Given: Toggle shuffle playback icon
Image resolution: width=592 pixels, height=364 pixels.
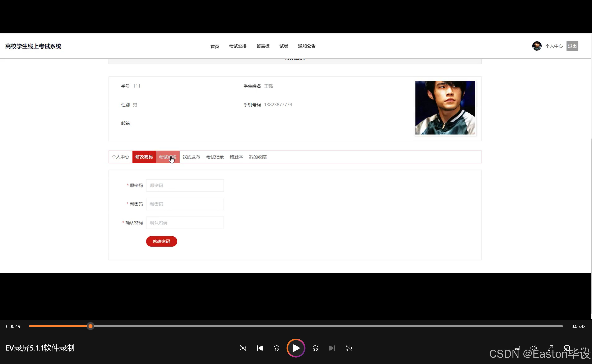Looking at the screenshot, I should (x=243, y=348).
